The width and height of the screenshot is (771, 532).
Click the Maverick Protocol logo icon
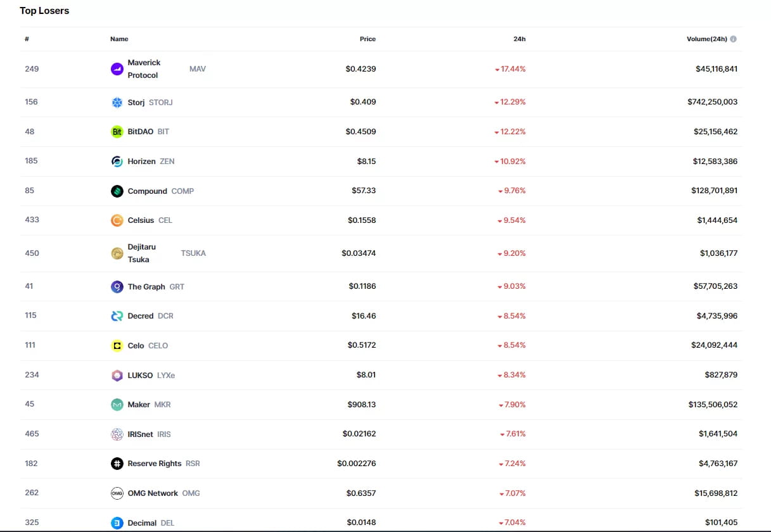(117, 68)
